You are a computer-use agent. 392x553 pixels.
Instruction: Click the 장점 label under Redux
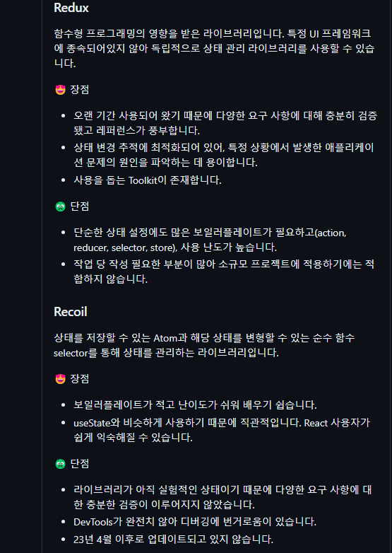coord(80,90)
